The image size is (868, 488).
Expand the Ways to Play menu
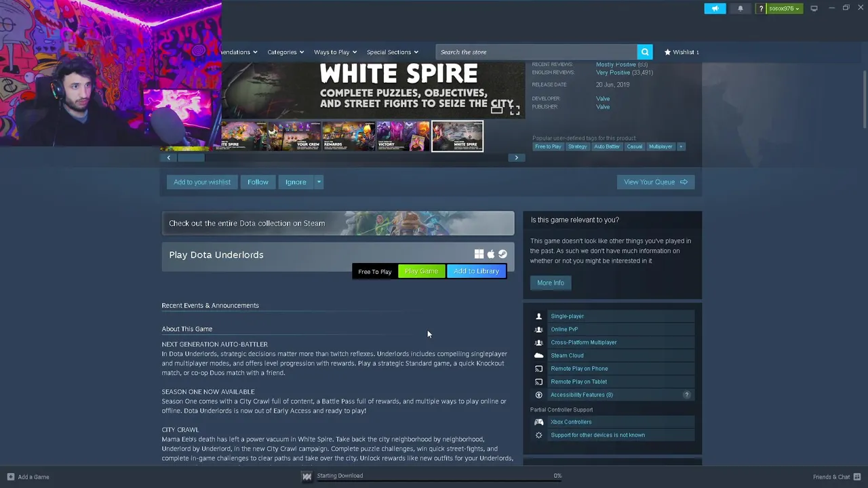pos(335,52)
